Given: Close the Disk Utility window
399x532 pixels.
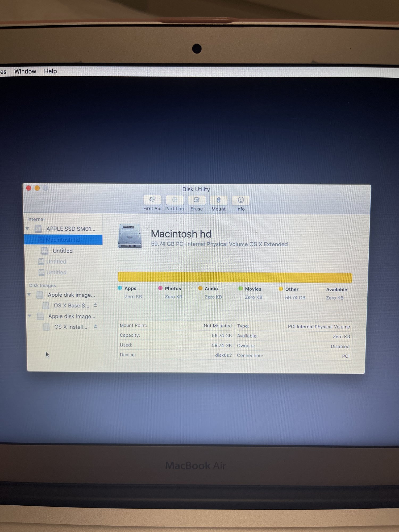Looking at the screenshot, I should [29, 188].
